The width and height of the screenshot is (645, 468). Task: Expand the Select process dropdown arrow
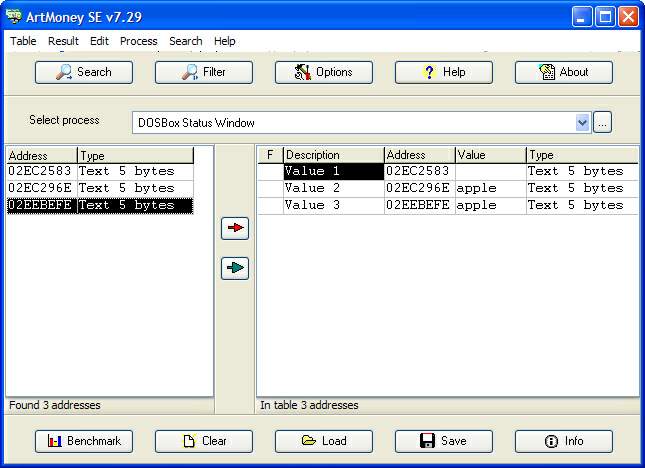(x=582, y=123)
